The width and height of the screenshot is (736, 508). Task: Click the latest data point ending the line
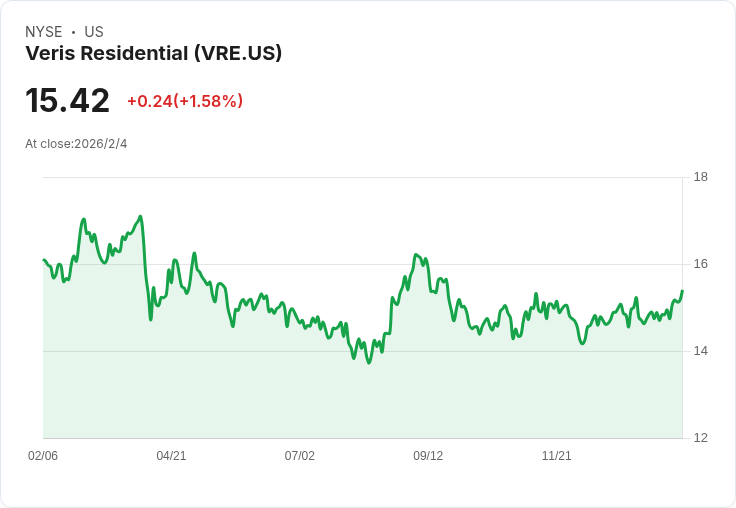(682, 291)
